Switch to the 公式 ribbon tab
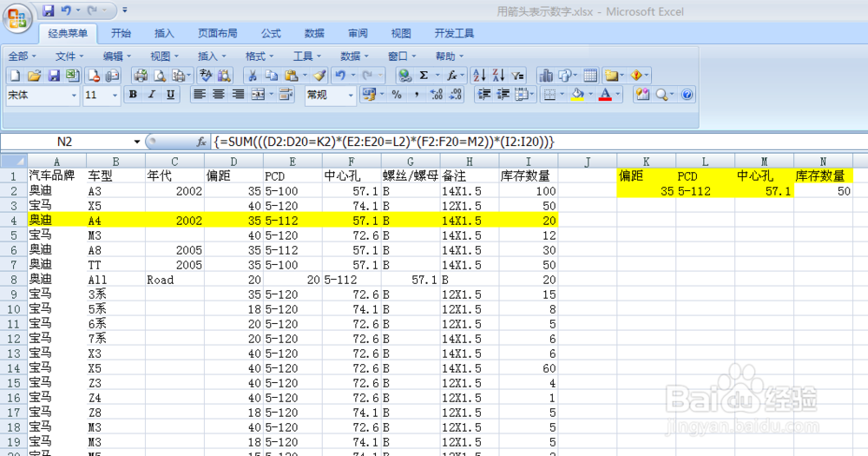The width and height of the screenshot is (868, 456). click(271, 33)
